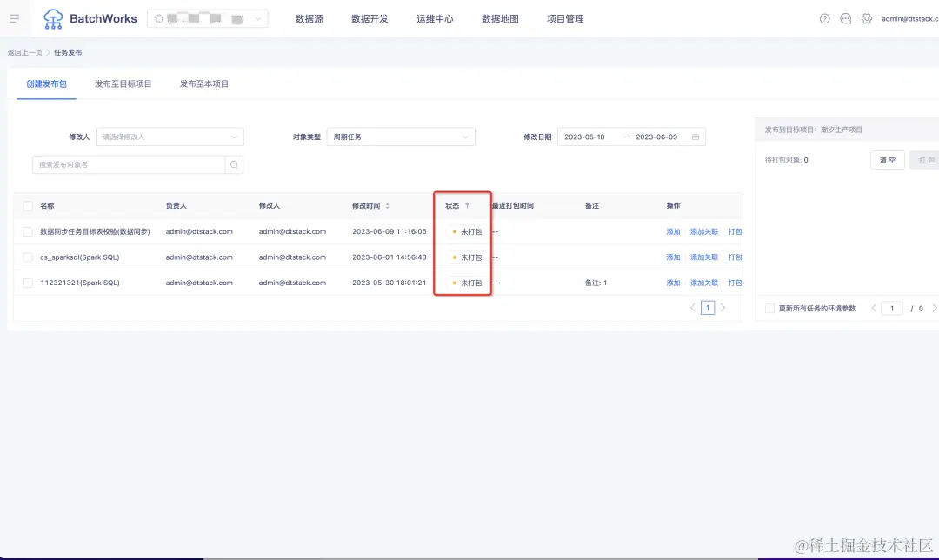
Task: Click 名称 column header
Action: pos(47,205)
